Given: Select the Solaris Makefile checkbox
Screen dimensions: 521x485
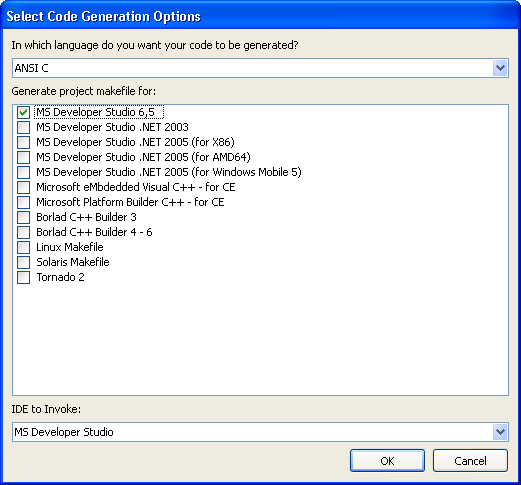Looking at the screenshot, I should (23, 262).
